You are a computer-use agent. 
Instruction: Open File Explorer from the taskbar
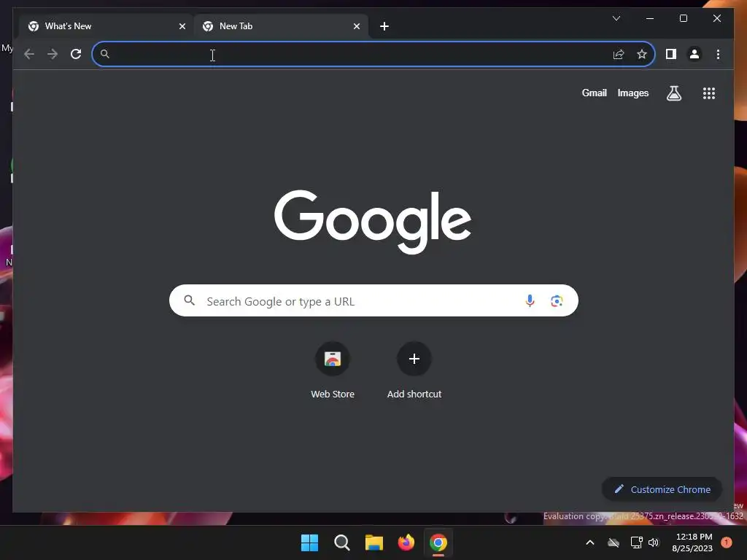tap(374, 542)
